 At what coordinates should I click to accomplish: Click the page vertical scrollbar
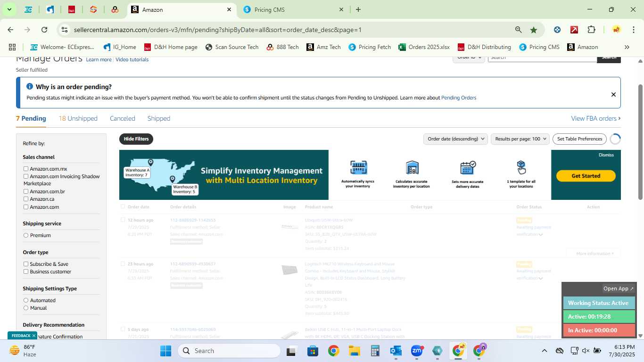point(640,141)
